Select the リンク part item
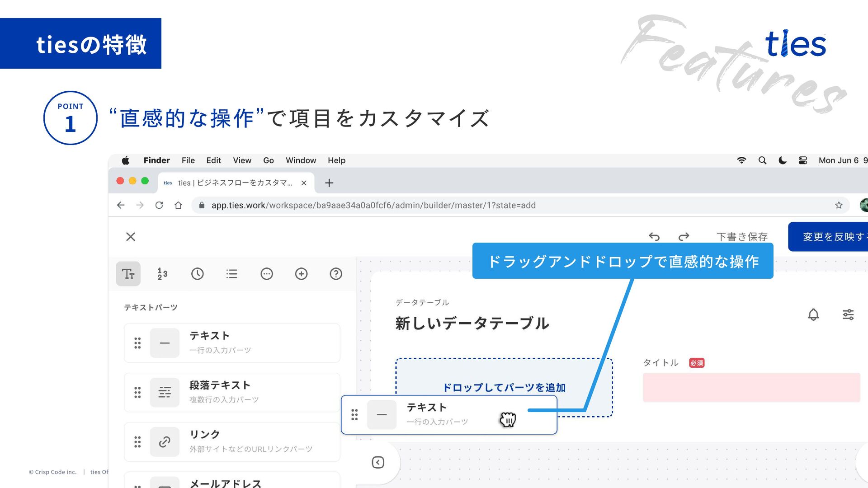Screen dimensions: 868x488 point(232,441)
